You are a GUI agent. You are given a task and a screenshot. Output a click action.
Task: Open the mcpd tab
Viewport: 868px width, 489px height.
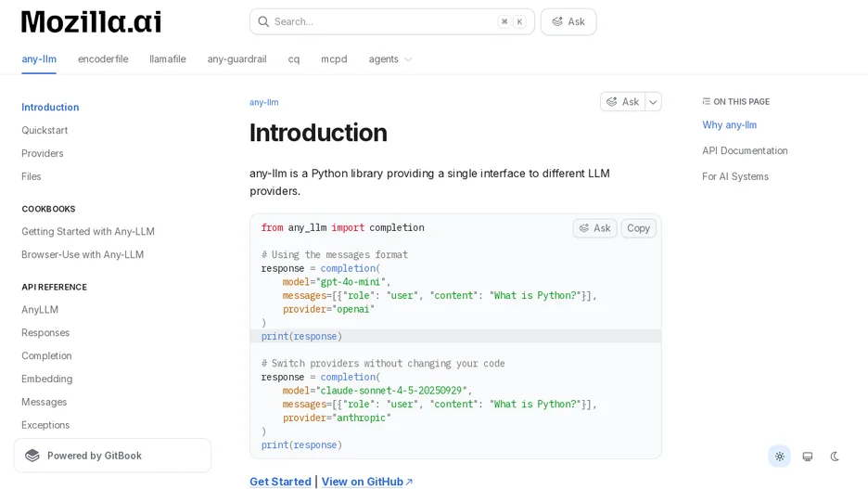335,59
